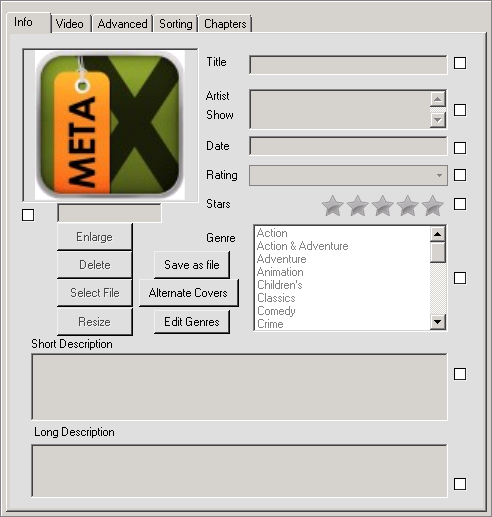The image size is (492, 517).
Task: Open the Chapters tab
Action: [225, 24]
